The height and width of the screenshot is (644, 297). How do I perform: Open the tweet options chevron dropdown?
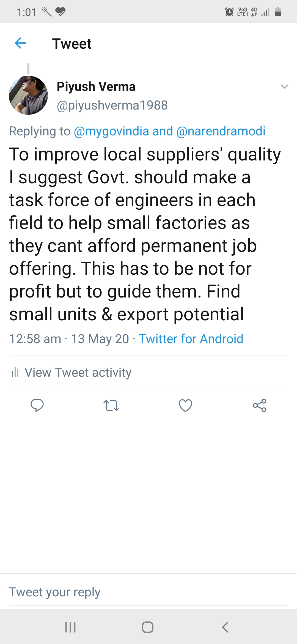(284, 87)
